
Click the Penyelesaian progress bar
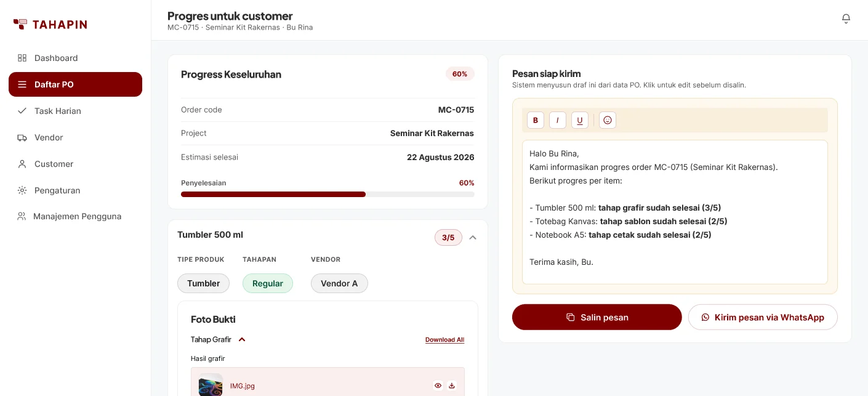[328, 194]
